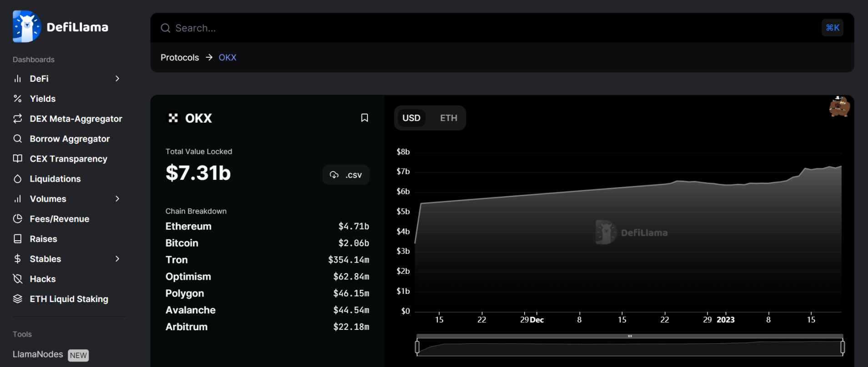Click the Arbitrum chain row
Screen dimensions: 868x367
[x=267, y=327]
